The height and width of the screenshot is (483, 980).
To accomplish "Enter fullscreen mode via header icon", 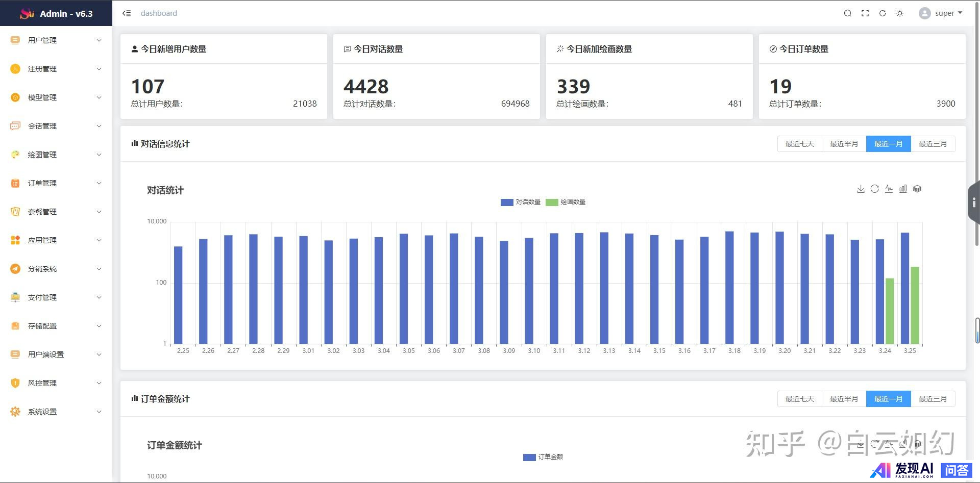I will 865,13.
